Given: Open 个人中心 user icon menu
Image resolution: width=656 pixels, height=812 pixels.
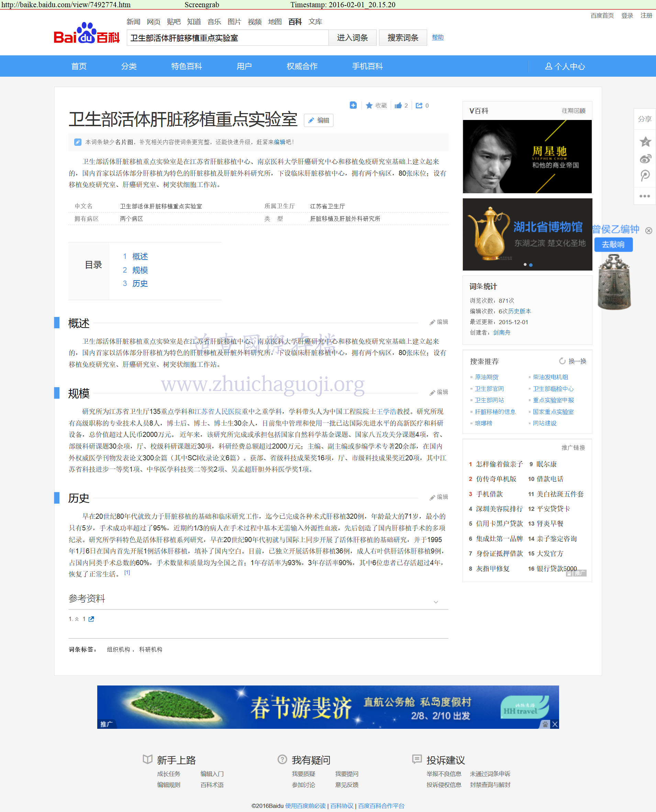Looking at the screenshot, I should pyautogui.click(x=565, y=67).
